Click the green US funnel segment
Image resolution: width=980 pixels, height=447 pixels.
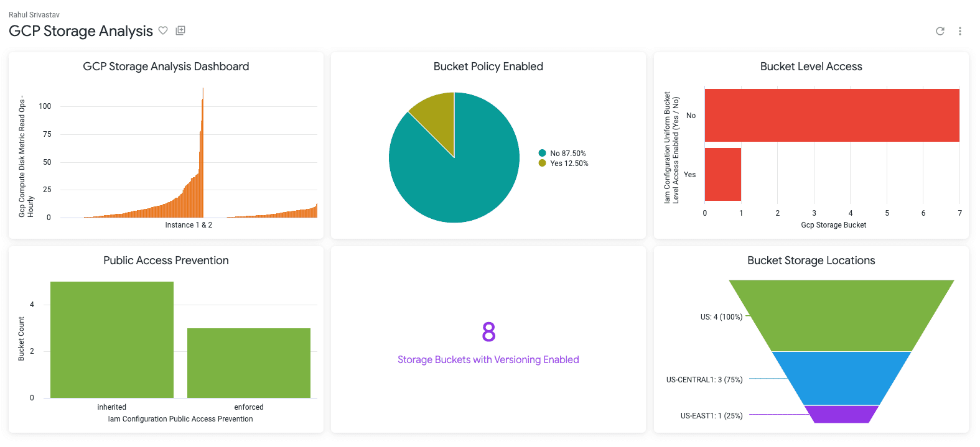(x=841, y=315)
